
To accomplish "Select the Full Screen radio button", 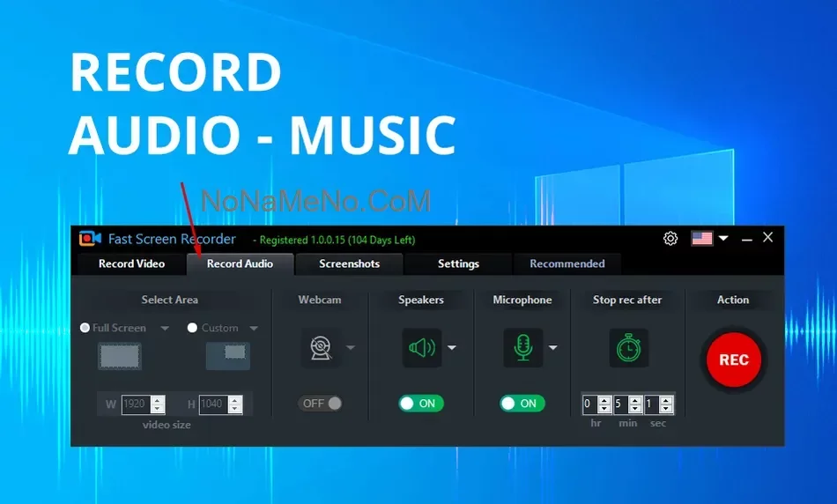I will (x=85, y=328).
